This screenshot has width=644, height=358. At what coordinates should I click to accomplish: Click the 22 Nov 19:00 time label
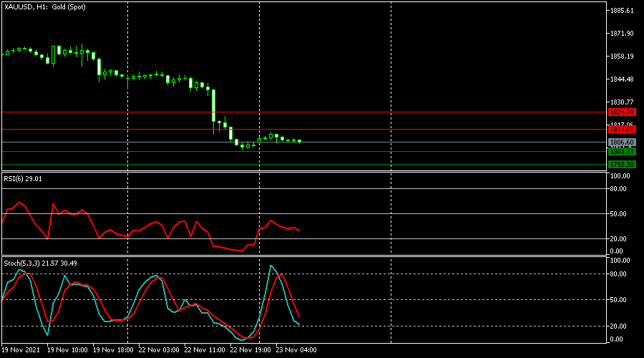pos(250,350)
